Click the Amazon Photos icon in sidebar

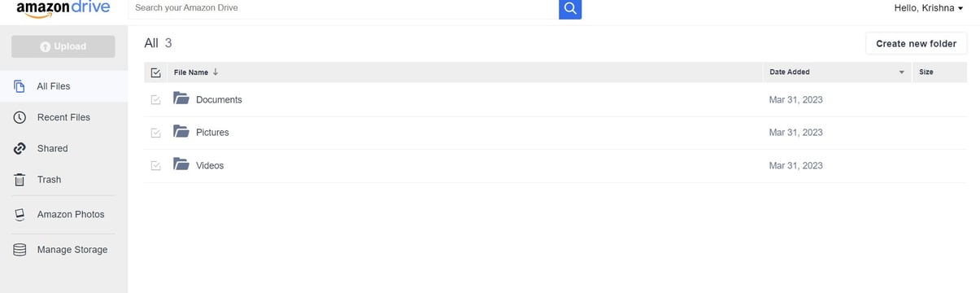pos(20,215)
